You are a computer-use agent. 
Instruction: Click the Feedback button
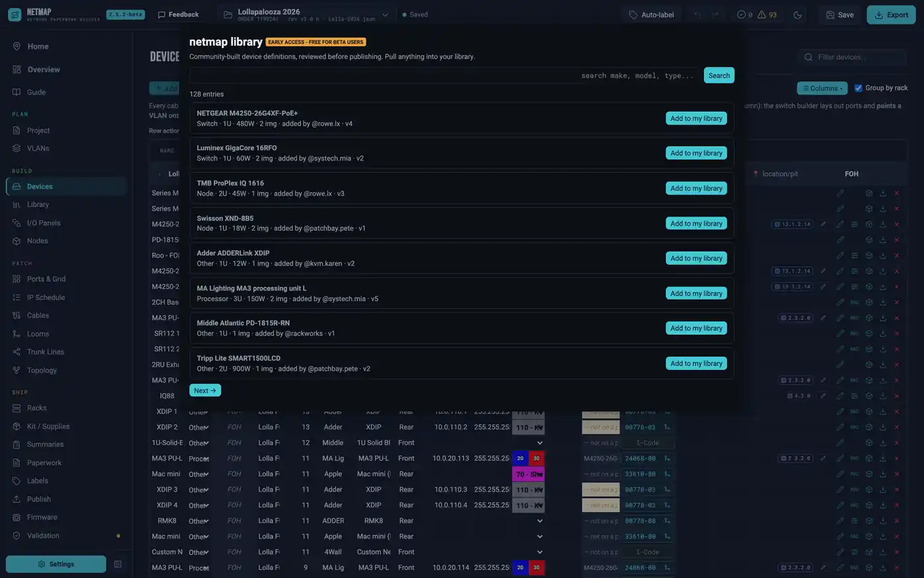coord(178,15)
